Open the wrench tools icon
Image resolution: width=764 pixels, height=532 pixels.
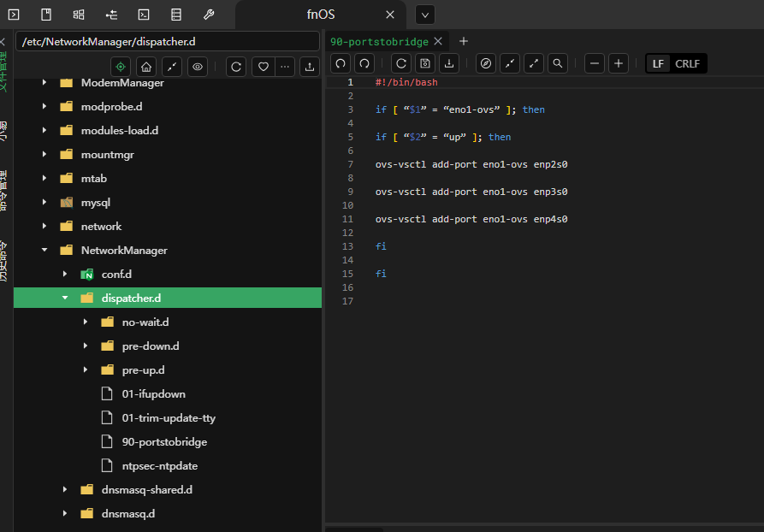point(209,15)
